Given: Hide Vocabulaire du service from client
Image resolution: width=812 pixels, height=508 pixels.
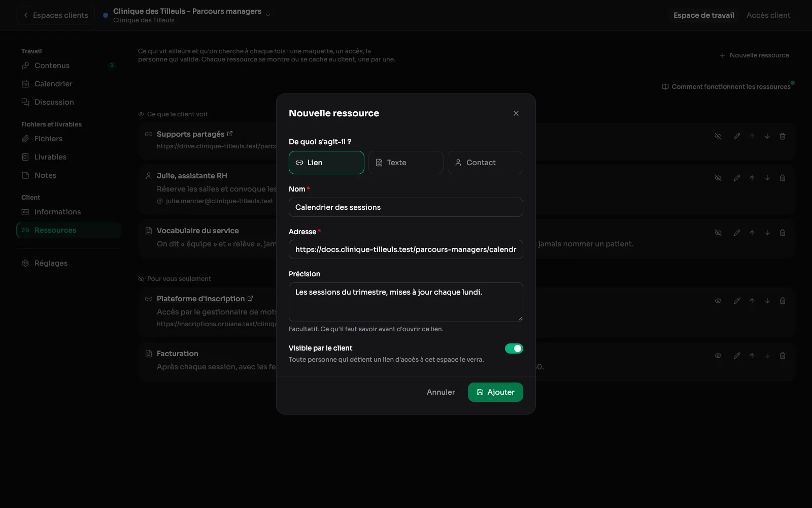Looking at the screenshot, I should pos(718,233).
